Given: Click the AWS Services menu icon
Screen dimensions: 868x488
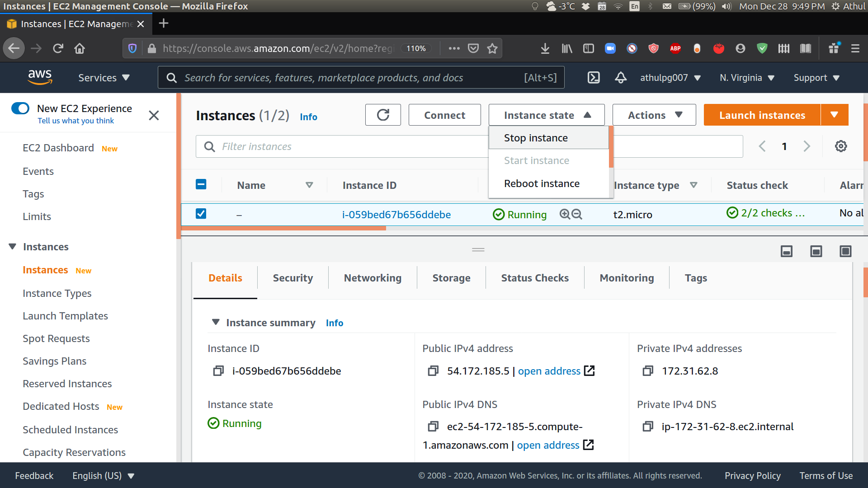Looking at the screenshot, I should pyautogui.click(x=104, y=77).
